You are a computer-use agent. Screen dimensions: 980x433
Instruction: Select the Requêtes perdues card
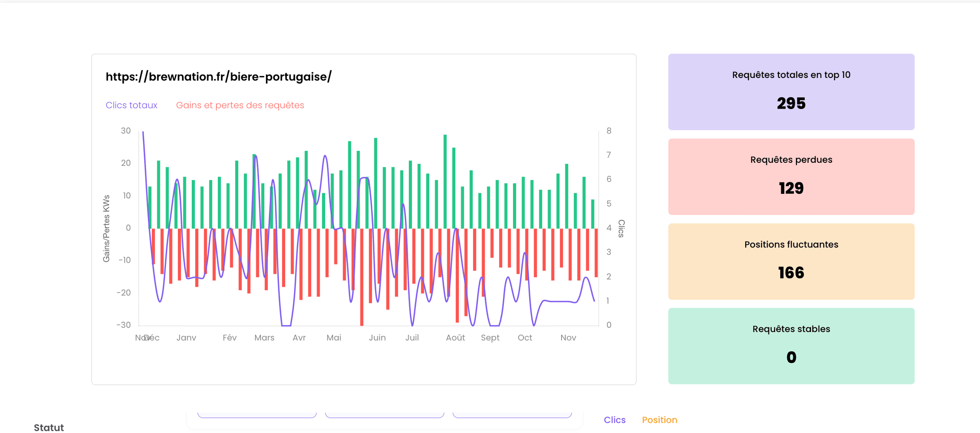791,176
